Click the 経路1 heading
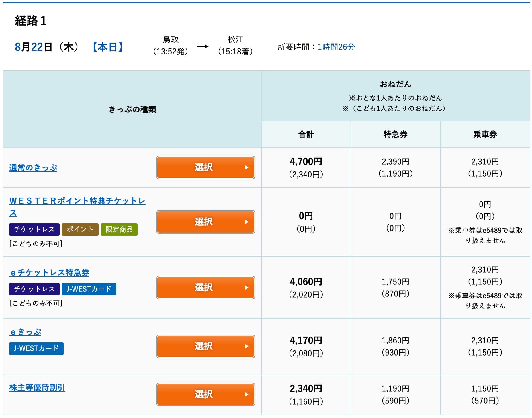 [31, 21]
